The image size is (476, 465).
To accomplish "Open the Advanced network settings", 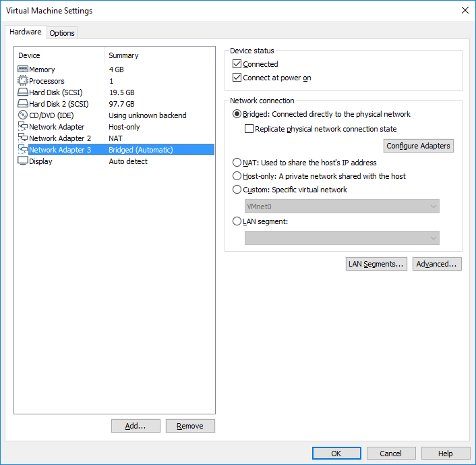I will click(x=437, y=264).
